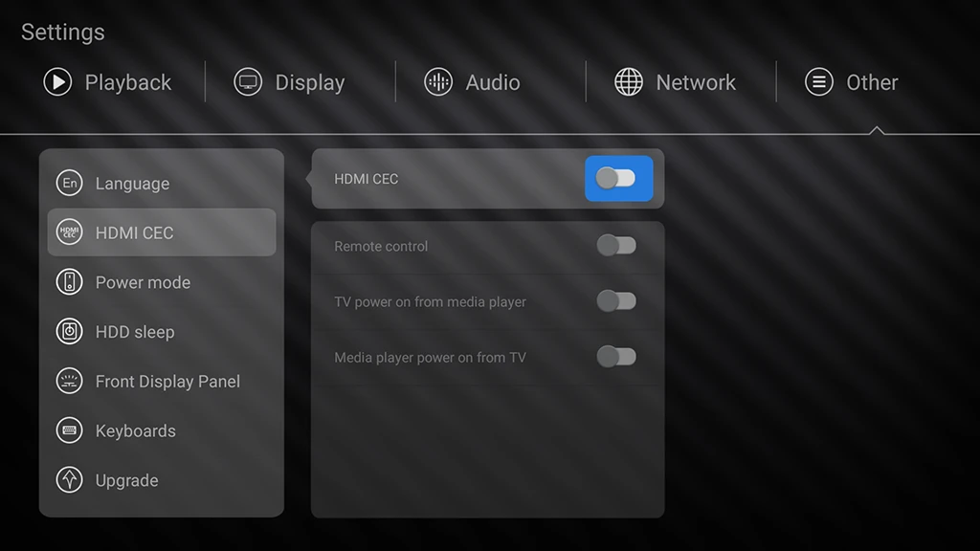Toggle Media player power on from TV
Screen dimensions: 980x551
coord(616,357)
